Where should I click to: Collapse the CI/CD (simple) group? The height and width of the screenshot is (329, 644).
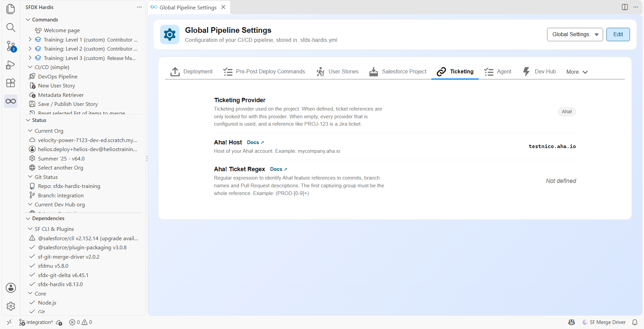click(30, 67)
